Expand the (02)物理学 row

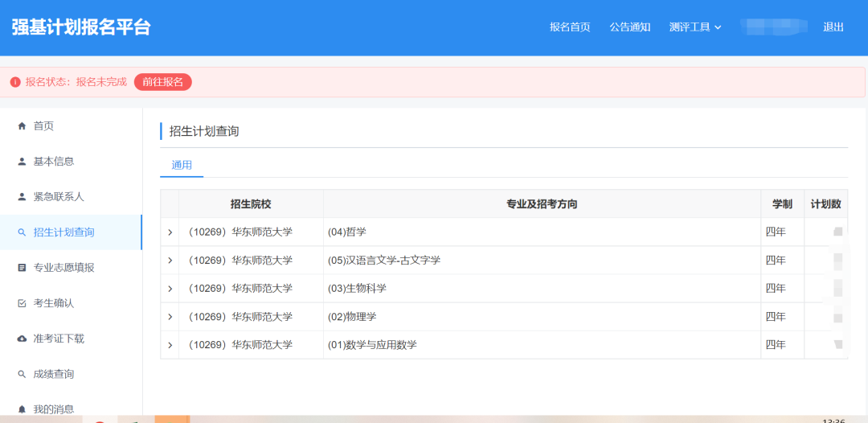pyautogui.click(x=170, y=317)
